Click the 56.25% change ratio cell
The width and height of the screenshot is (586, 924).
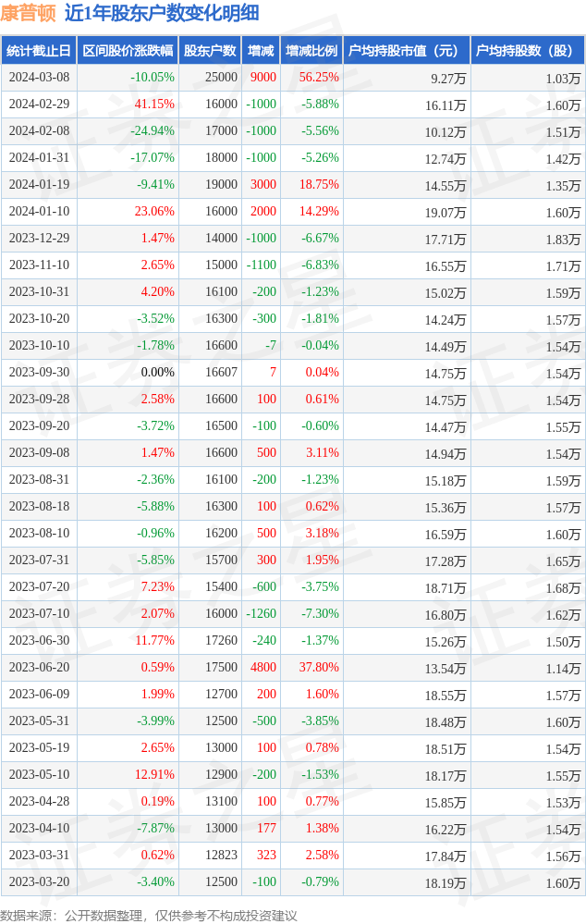(x=319, y=78)
